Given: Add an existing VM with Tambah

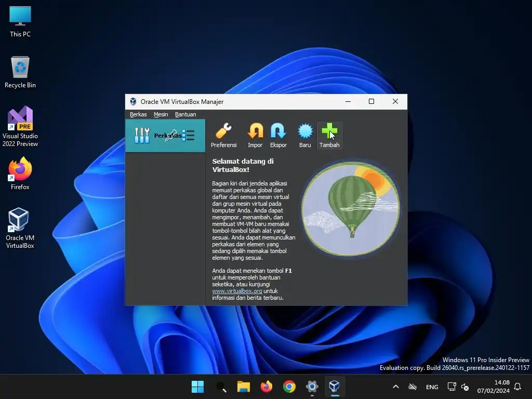Looking at the screenshot, I should (329, 136).
